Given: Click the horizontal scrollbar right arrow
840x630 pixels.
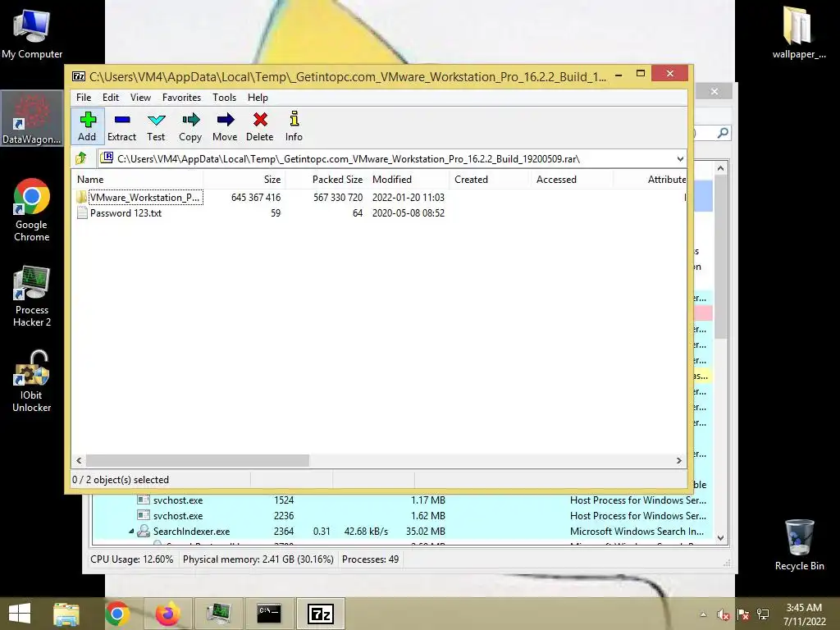Looking at the screenshot, I should [679, 460].
